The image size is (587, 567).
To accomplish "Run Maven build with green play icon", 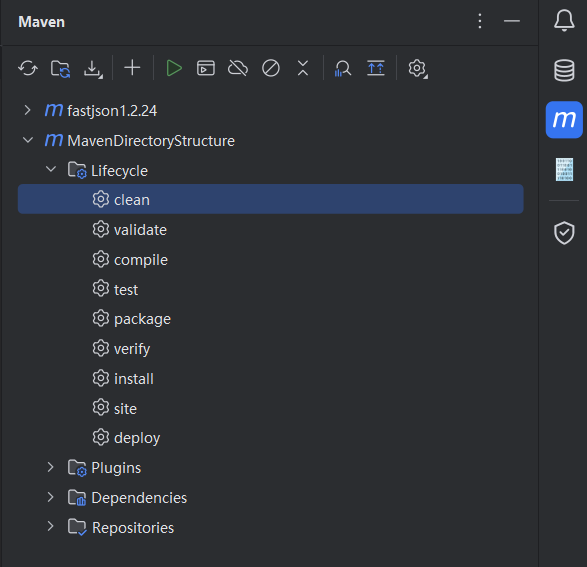I will click(x=174, y=68).
